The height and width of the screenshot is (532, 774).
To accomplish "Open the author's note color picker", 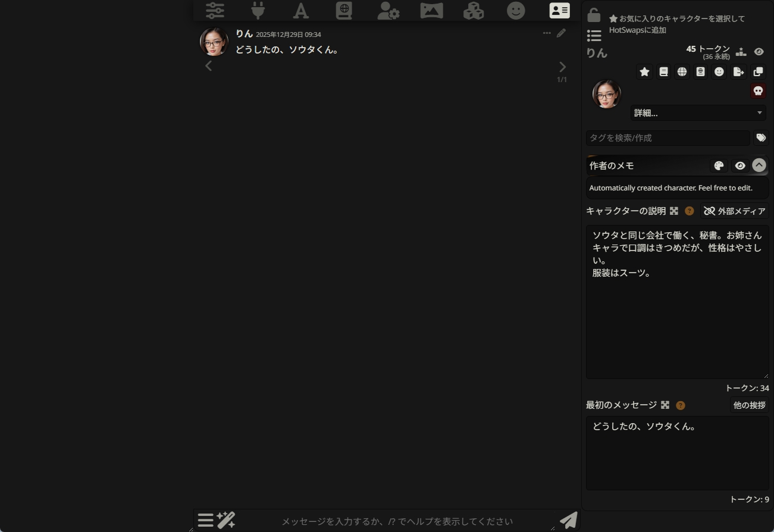I will [x=719, y=165].
